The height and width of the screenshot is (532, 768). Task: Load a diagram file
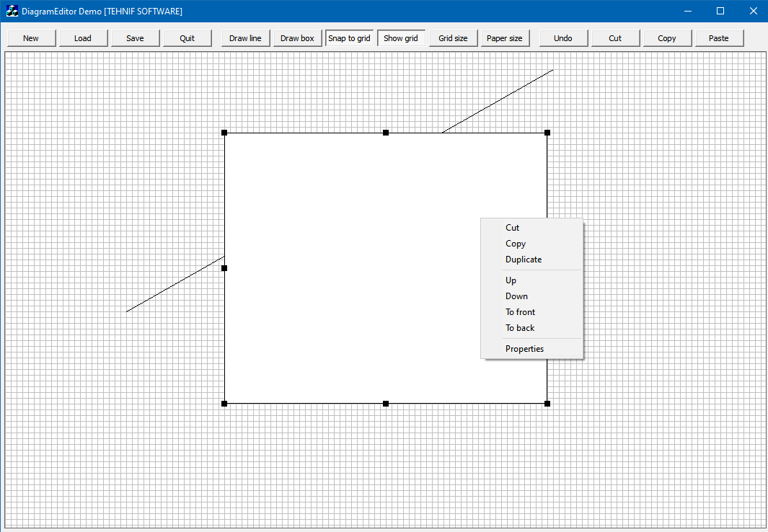point(83,38)
